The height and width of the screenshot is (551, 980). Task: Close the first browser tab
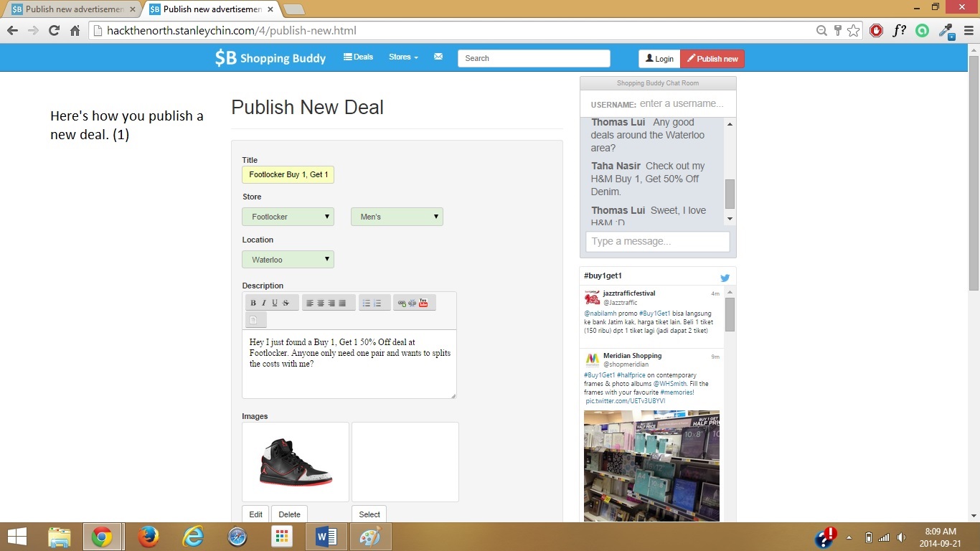click(132, 9)
